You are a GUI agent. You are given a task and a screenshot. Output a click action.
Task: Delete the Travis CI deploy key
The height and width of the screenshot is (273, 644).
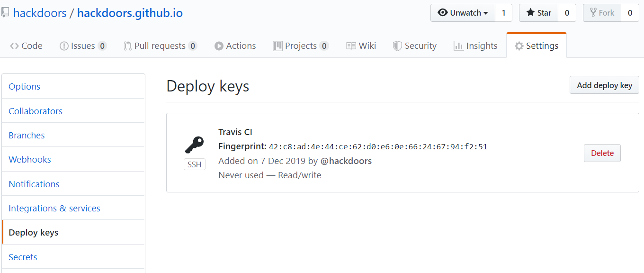click(x=602, y=153)
